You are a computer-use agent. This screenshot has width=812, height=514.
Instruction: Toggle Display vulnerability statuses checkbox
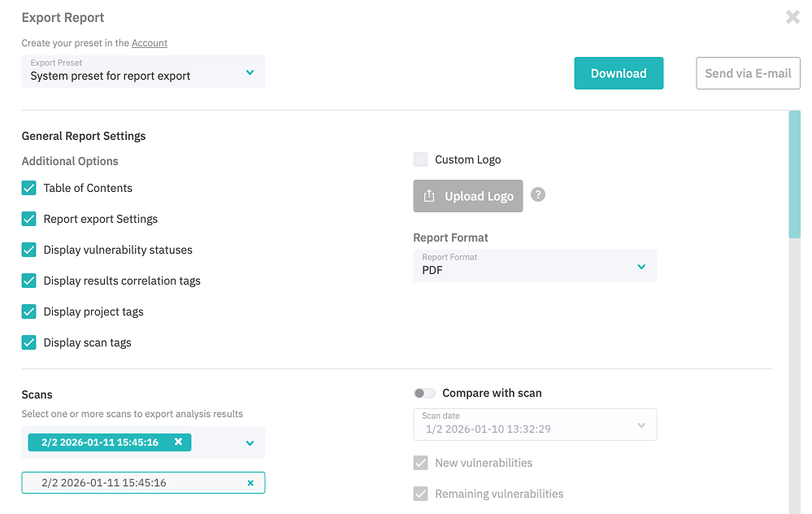[29, 250]
